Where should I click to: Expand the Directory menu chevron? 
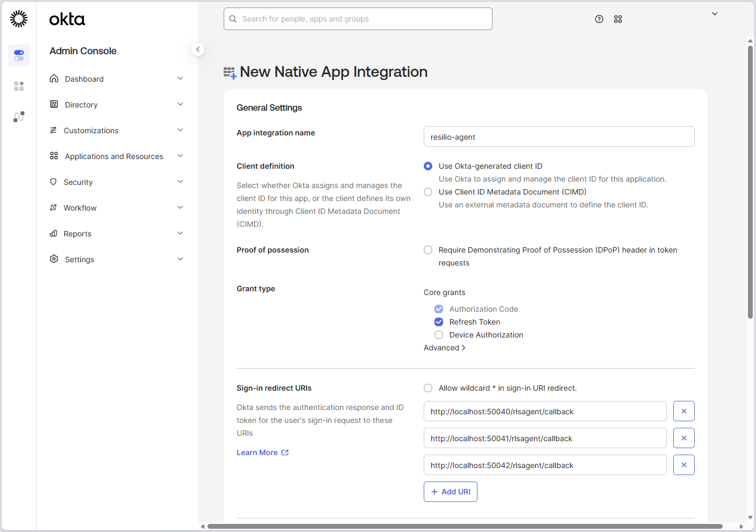click(181, 104)
